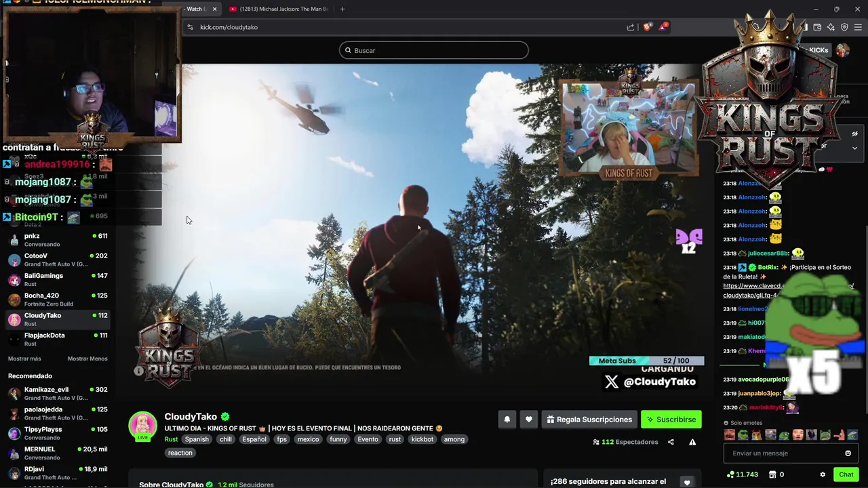The width and height of the screenshot is (868, 488).
Task: Toggle the Solo emotes mode indicator
Action: (x=743, y=423)
